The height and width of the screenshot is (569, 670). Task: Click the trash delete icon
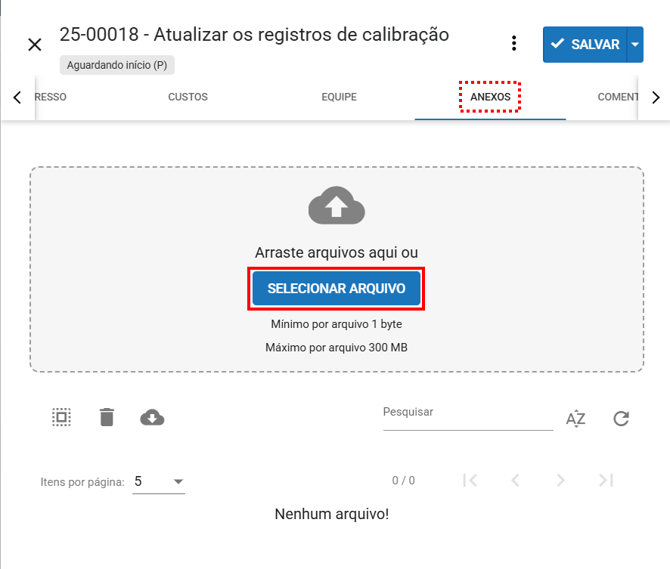tap(107, 418)
